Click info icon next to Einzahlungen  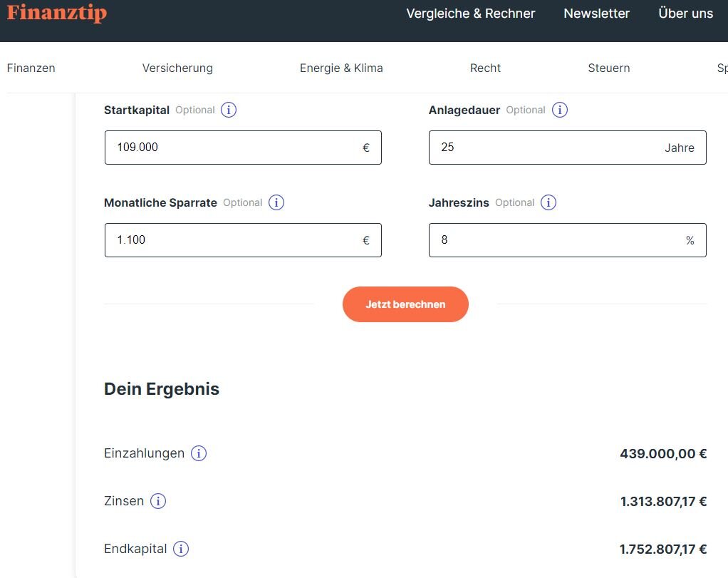click(x=199, y=453)
